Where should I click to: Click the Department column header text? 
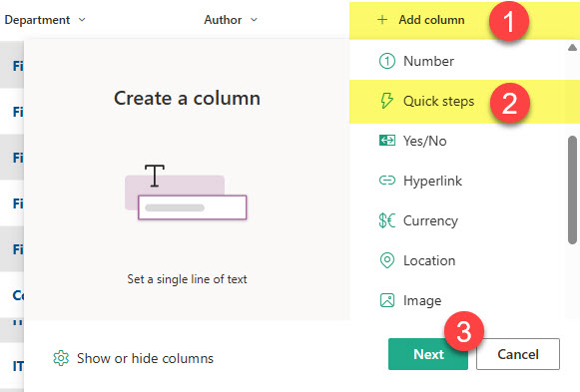37,20
